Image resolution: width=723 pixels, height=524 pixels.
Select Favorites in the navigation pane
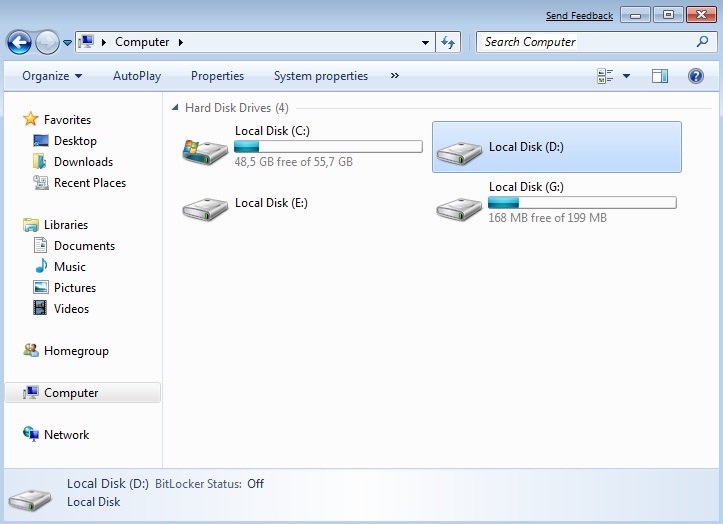tap(67, 119)
